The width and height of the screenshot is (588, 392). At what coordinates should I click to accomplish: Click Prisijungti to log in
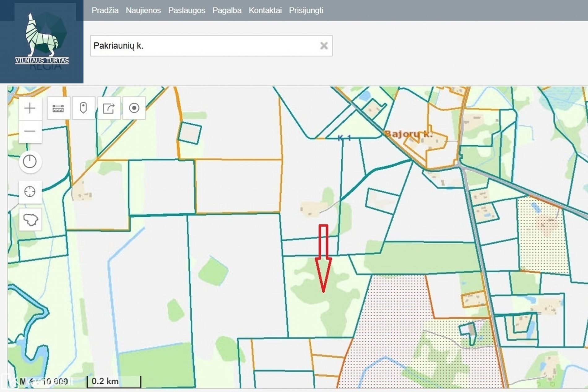coord(306,11)
